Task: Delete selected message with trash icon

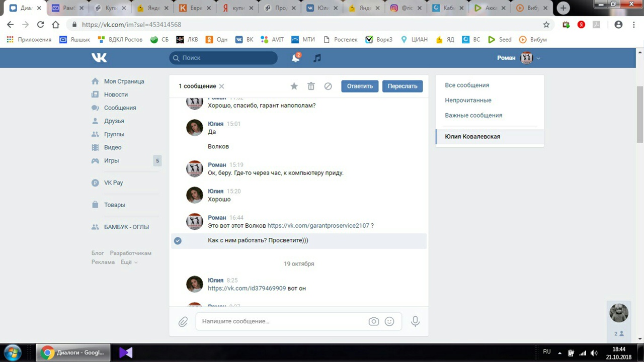Action: tap(311, 86)
